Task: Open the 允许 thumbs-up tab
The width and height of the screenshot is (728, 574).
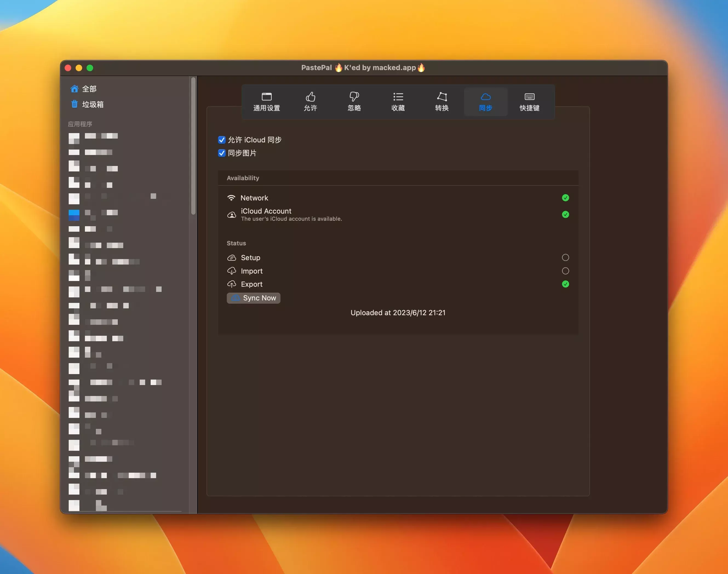Action: pos(310,102)
